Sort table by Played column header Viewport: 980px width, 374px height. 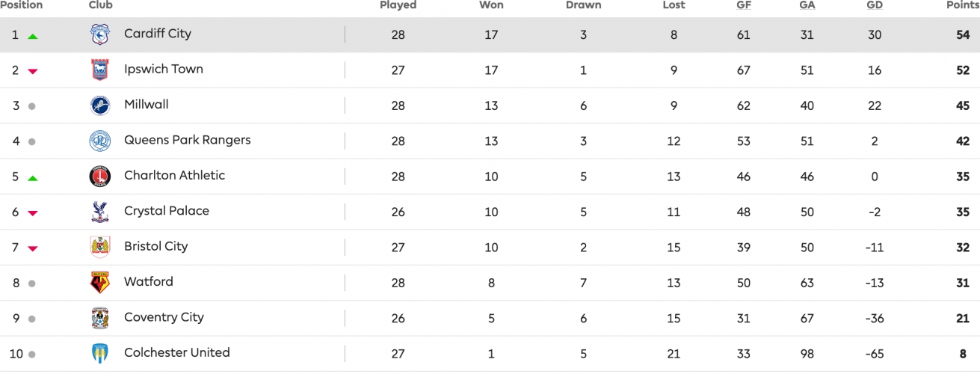point(398,5)
